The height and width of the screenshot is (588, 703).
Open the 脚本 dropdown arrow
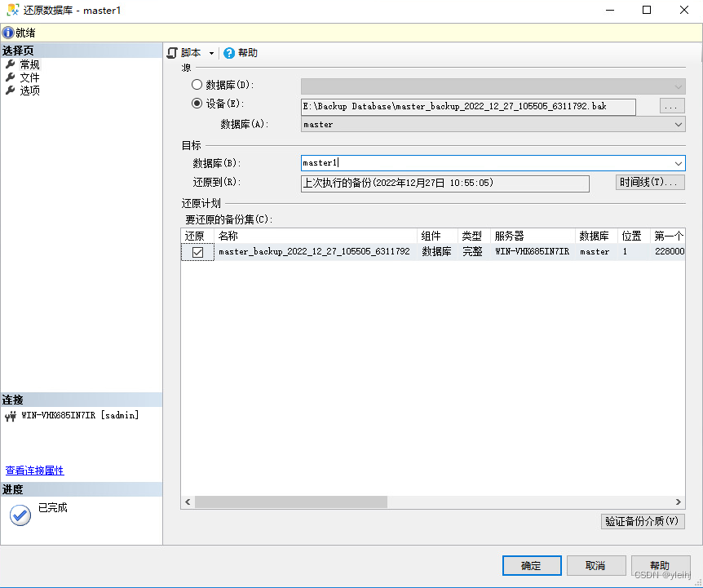tap(213, 52)
